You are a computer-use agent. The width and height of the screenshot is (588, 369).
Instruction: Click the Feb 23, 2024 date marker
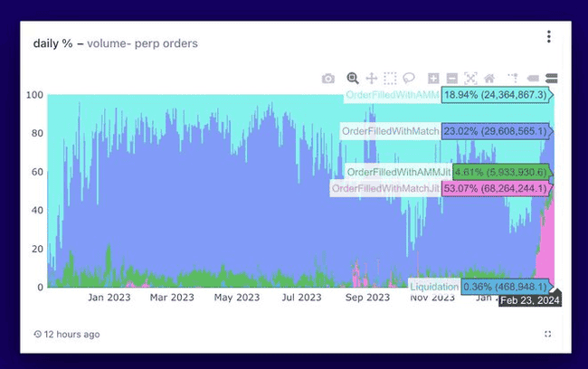point(529,300)
